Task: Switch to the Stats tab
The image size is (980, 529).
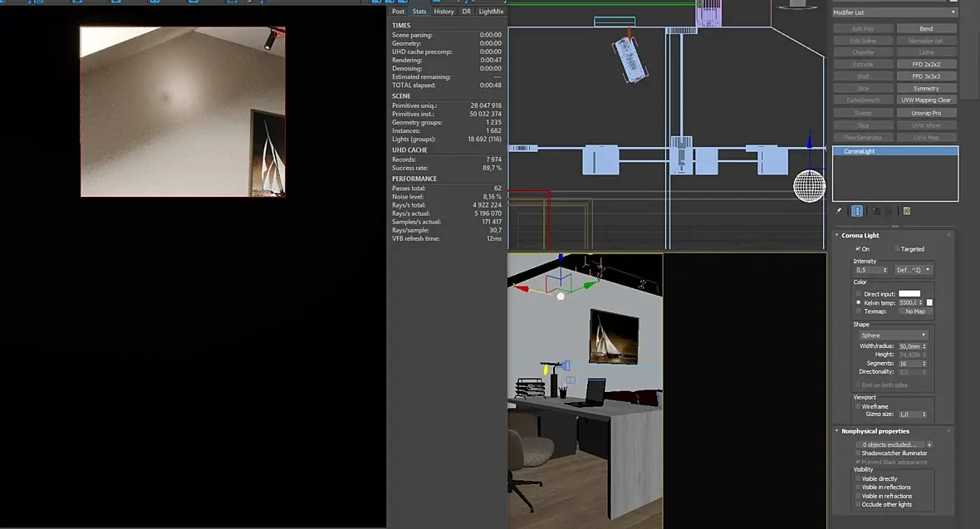Action: 419,12
